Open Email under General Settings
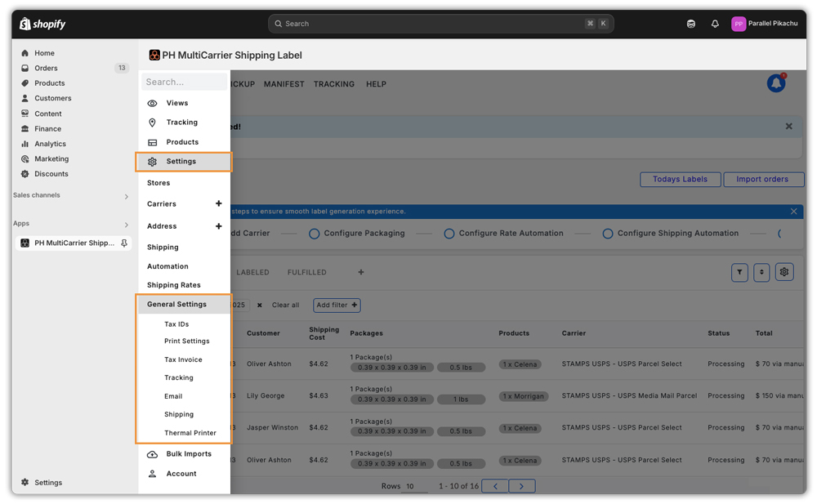Image resolution: width=817 pixels, height=504 pixels. (173, 397)
